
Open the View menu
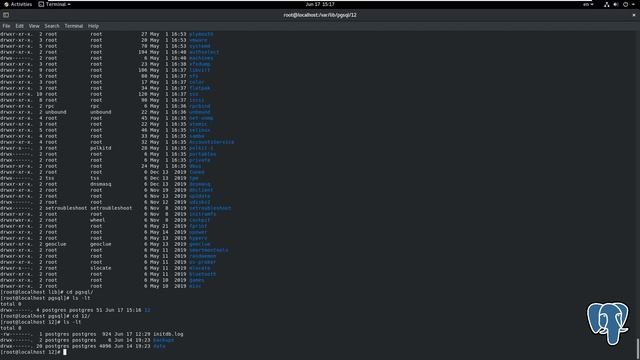click(x=34, y=26)
